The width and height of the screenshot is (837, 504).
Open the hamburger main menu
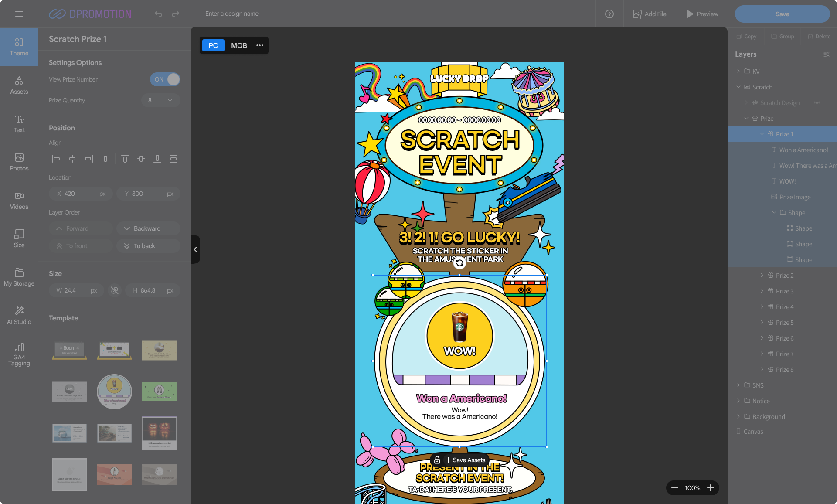tap(19, 14)
